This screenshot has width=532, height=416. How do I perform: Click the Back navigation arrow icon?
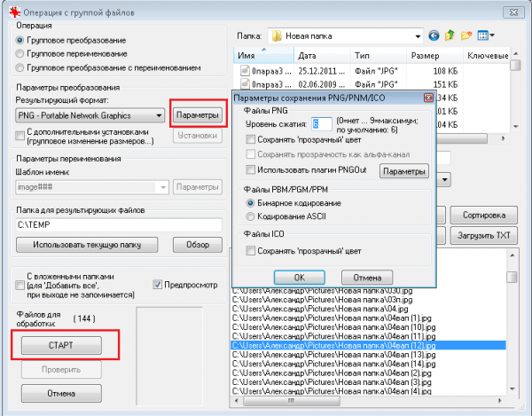[434, 36]
